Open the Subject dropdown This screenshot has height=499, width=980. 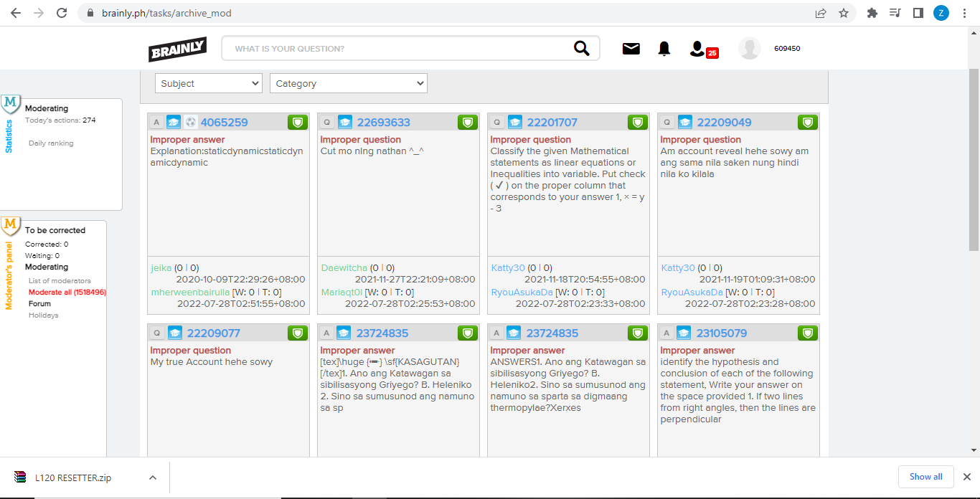coord(209,83)
